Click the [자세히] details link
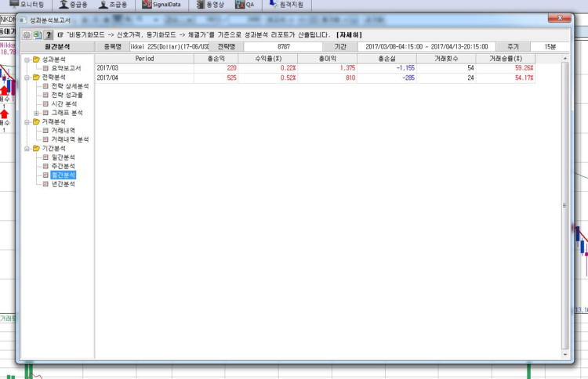Screen dimensions: 588x379 tap(350, 35)
